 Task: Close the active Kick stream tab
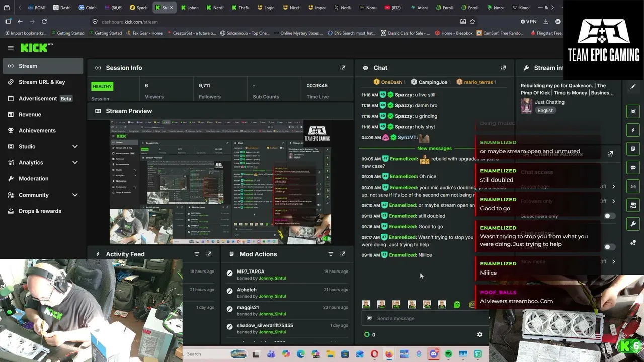coord(171,8)
